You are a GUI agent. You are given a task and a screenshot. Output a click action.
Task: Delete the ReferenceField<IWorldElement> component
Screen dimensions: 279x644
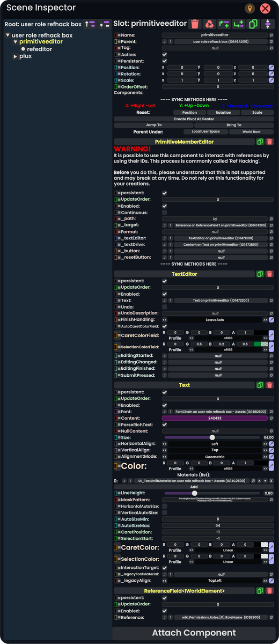coord(269,590)
